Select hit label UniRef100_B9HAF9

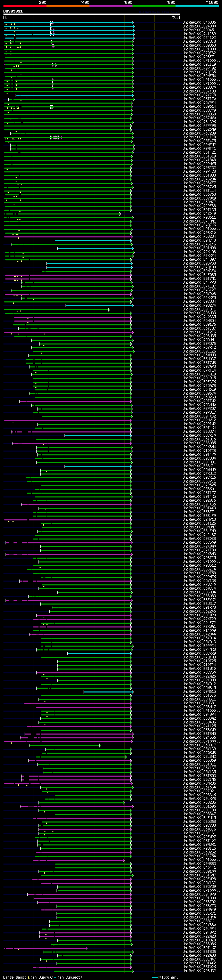(x=199, y=910)
